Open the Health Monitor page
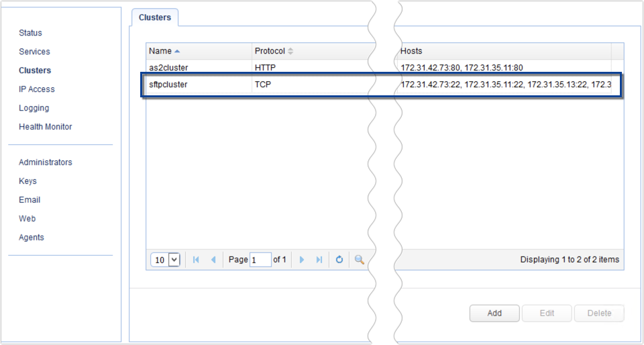The height and width of the screenshot is (345, 644). click(x=45, y=127)
